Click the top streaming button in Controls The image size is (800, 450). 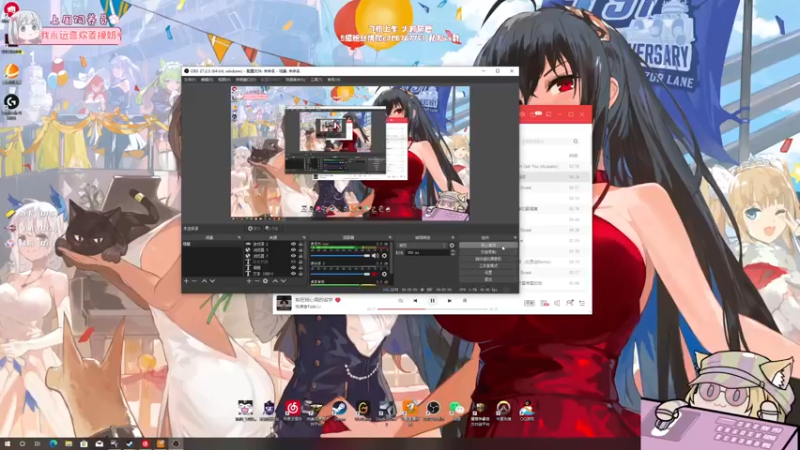click(x=488, y=245)
